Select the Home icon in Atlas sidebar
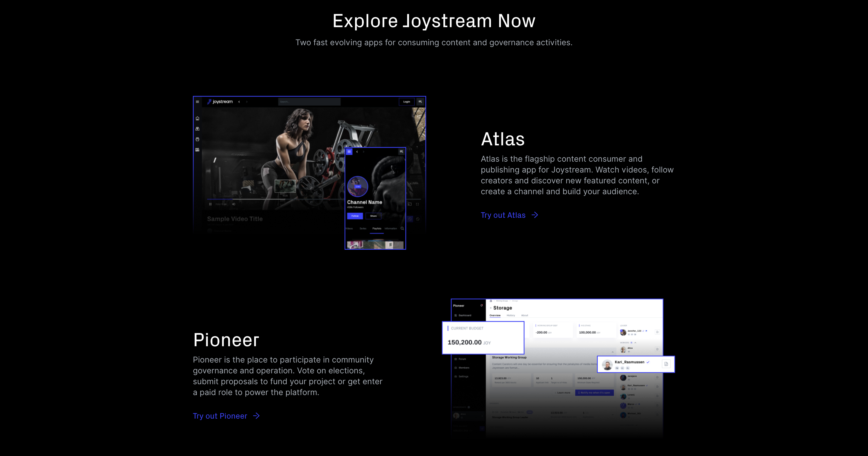868x456 pixels. click(x=197, y=119)
